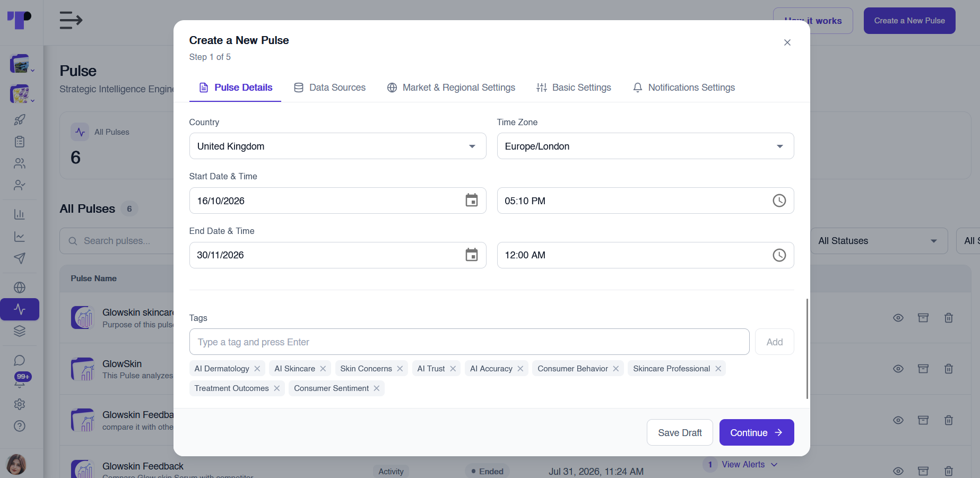Open the end time clock picker
This screenshot has height=478, width=980.
coord(779,255)
